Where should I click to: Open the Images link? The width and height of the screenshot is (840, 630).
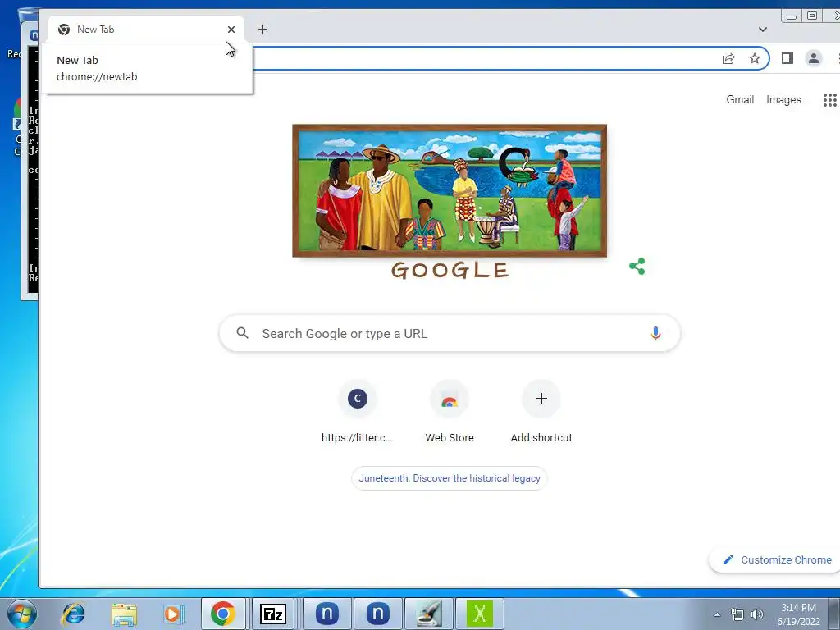pyautogui.click(x=783, y=99)
